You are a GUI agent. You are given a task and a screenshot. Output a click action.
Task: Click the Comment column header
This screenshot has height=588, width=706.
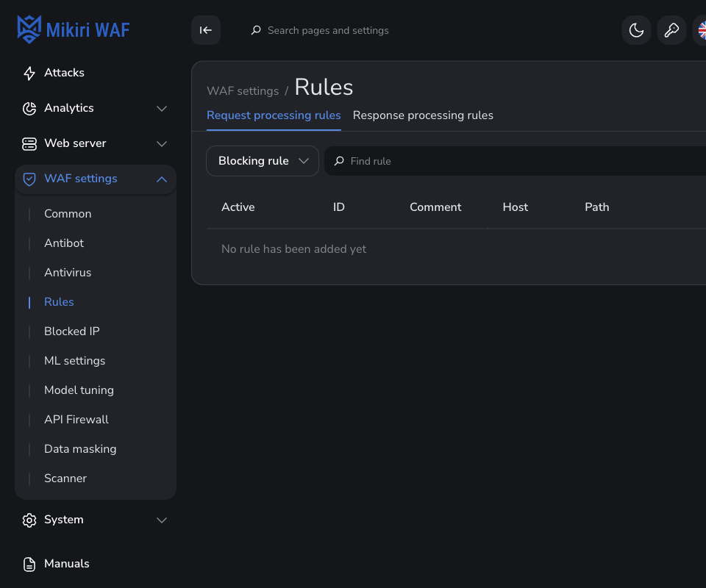point(435,207)
